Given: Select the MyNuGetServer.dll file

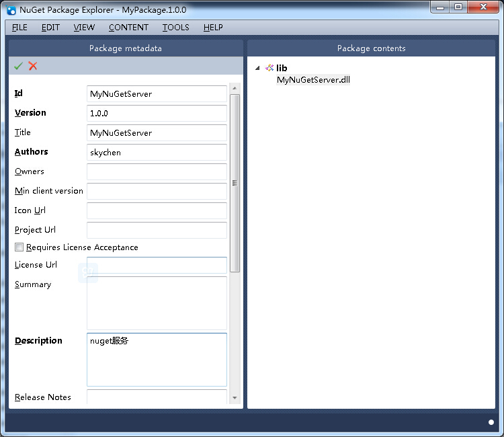Looking at the screenshot, I should point(313,80).
